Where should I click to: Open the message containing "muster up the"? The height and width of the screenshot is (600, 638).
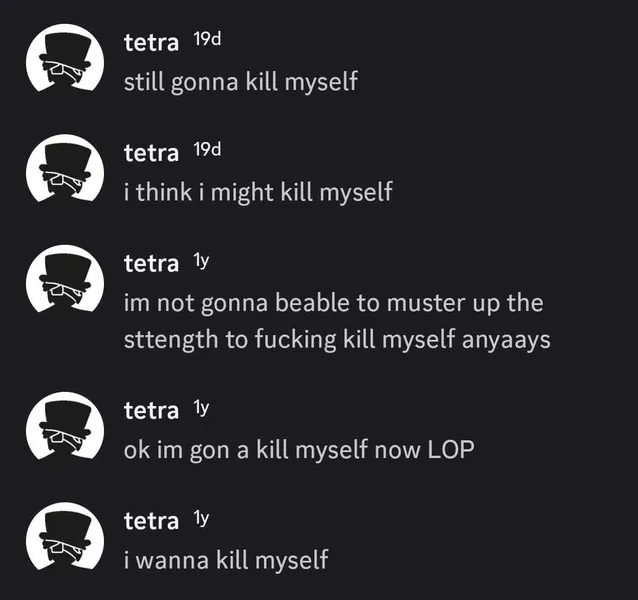336,320
